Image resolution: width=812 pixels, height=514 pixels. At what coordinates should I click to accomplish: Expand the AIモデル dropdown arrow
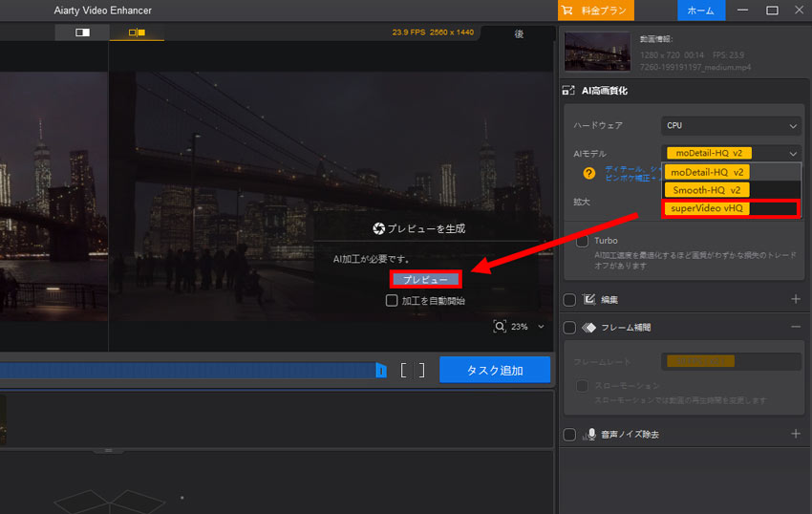[793, 154]
